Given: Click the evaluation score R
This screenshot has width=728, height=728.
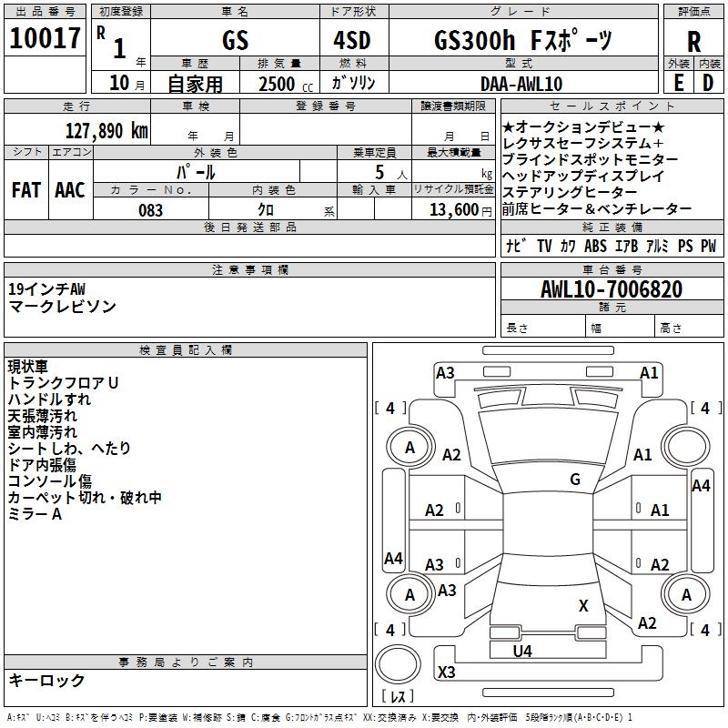Looking at the screenshot, I should pyautogui.click(x=693, y=42).
